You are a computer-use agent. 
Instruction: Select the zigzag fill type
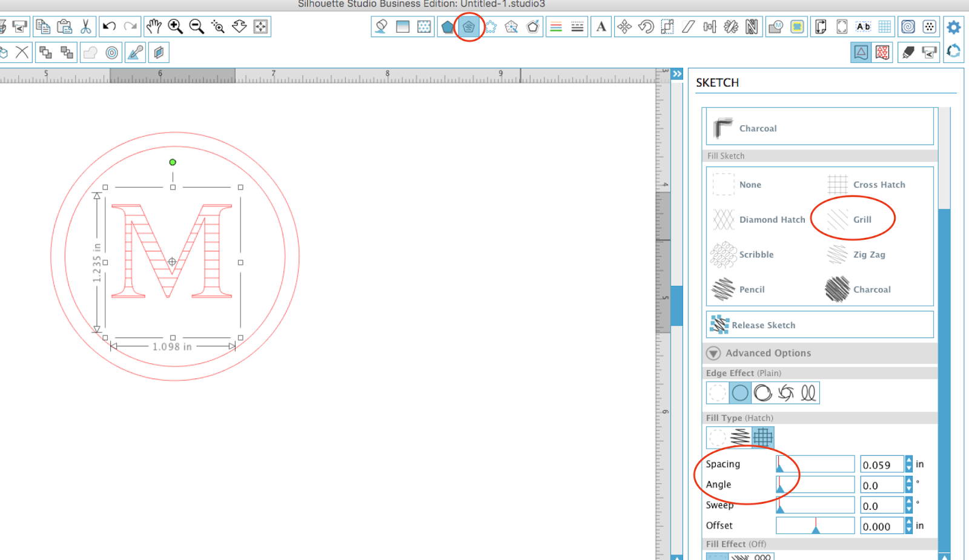click(740, 437)
